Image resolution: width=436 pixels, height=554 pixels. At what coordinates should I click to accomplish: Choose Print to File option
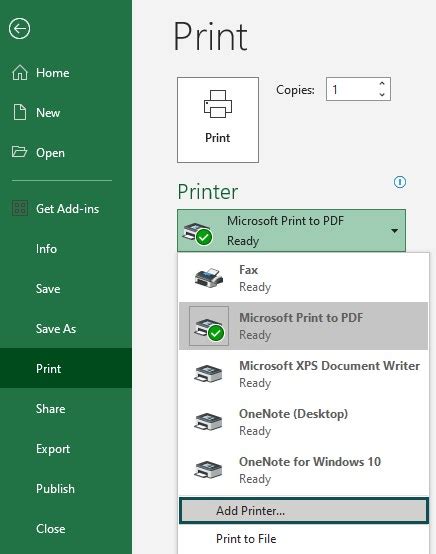304,539
